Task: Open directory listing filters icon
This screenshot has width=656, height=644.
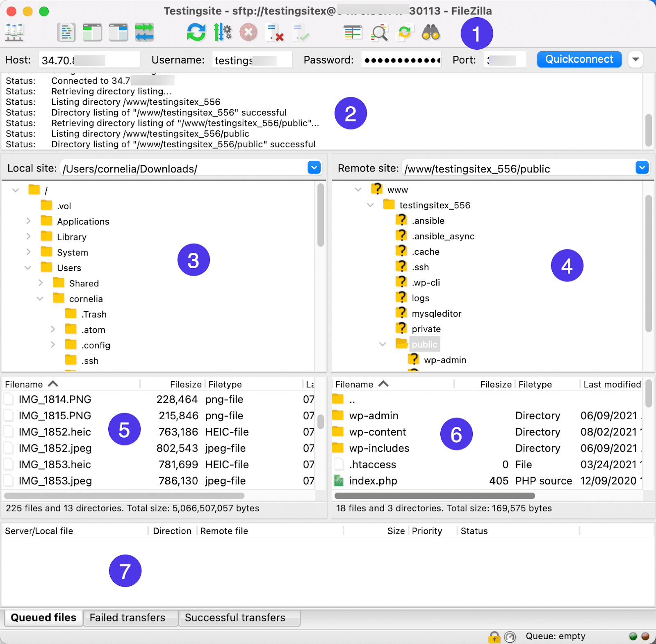Action: (353, 32)
